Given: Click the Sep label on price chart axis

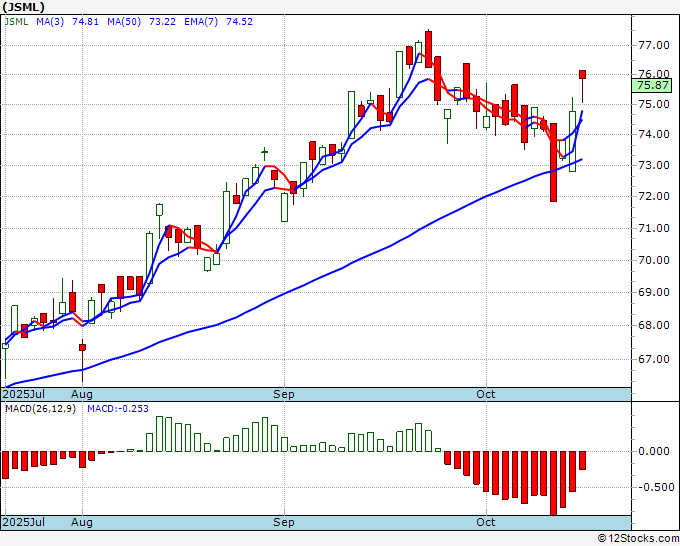Looking at the screenshot, I should coord(284,394).
